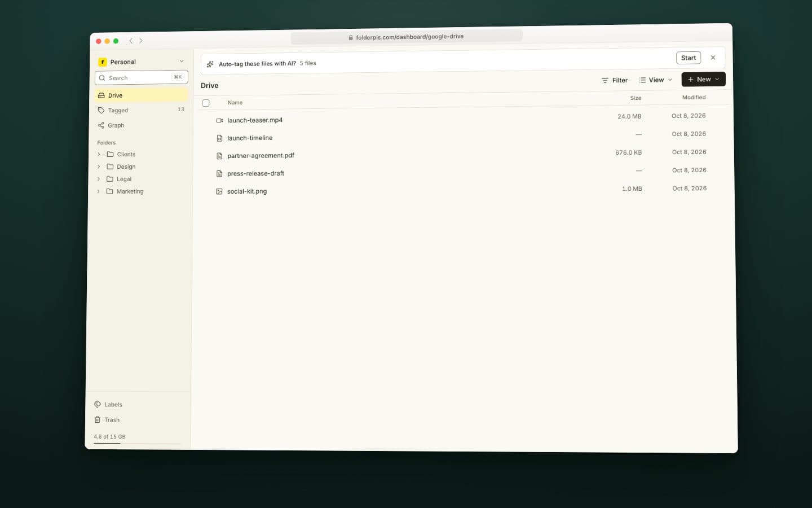Open the social-kit.png file name
Viewport: 812px width, 508px height.
coord(247,191)
